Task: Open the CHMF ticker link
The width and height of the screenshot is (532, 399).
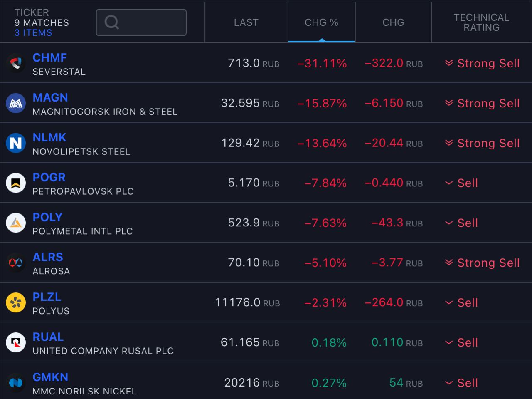Action: [x=50, y=57]
